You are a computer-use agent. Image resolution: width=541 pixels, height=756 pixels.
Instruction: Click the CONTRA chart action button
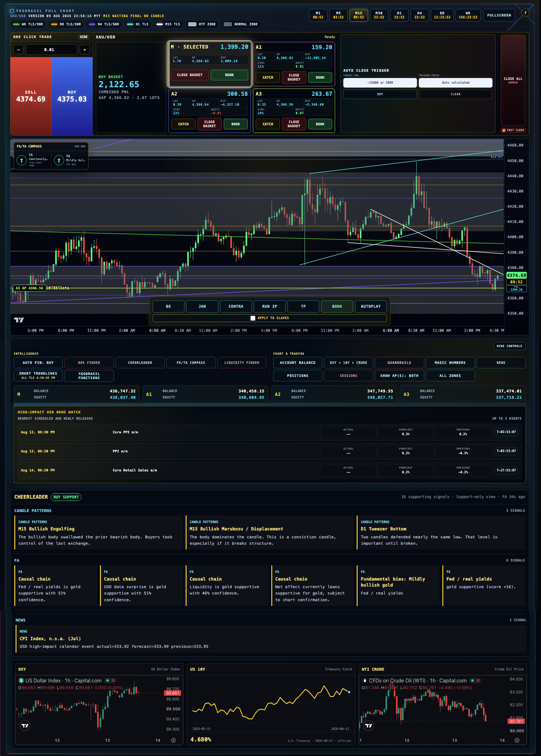point(236,306)
